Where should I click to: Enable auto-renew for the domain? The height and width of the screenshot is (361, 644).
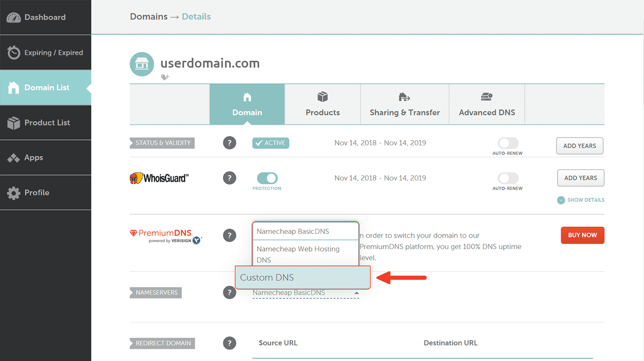[x=507, y=143]
